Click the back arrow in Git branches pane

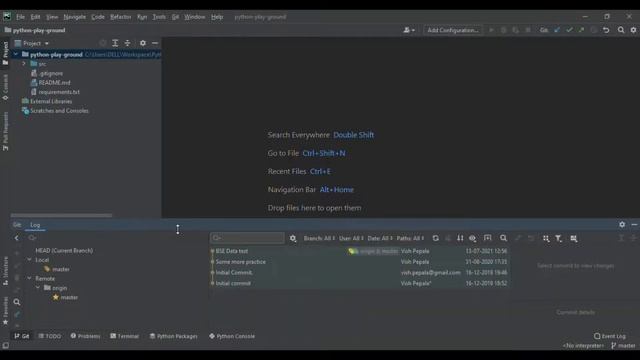[x=17, y=238]
